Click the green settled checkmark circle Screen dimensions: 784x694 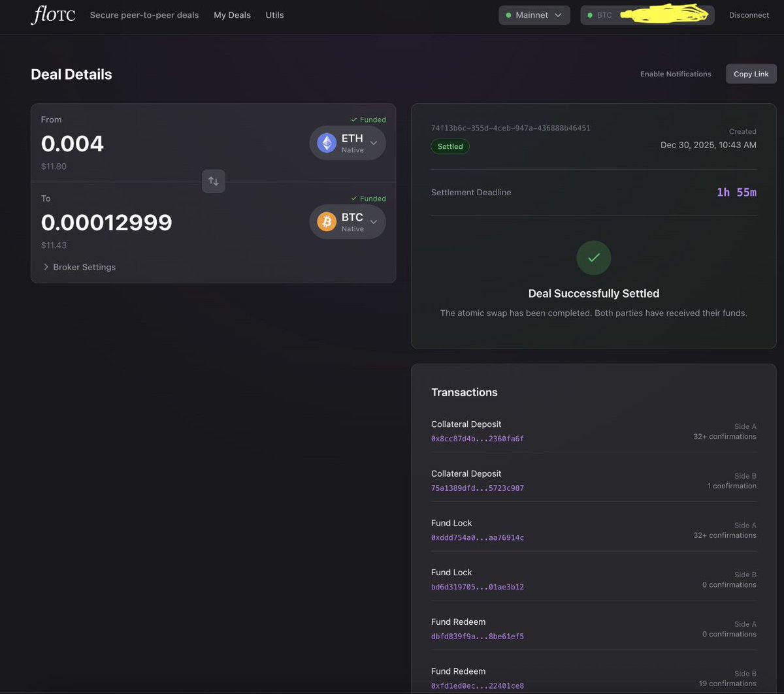click(x=593, y=258)
